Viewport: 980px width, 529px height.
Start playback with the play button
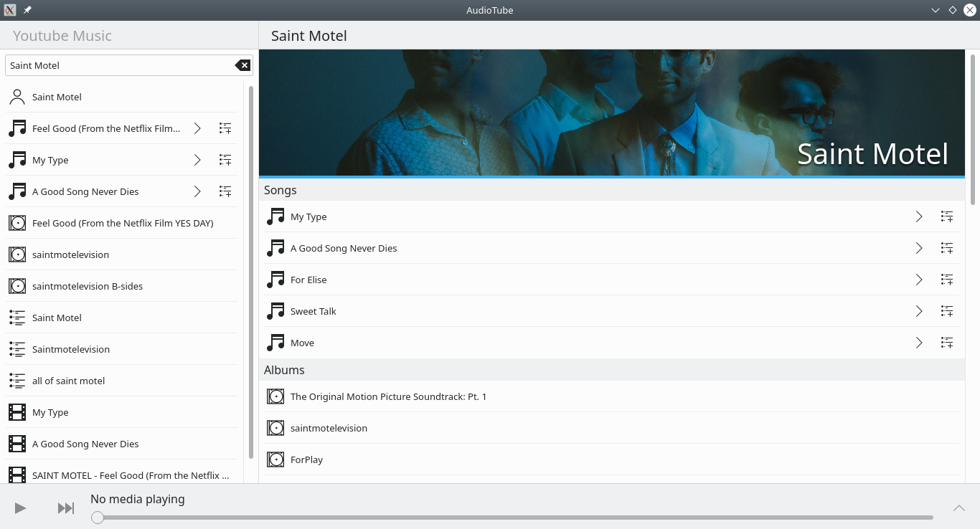20,508
